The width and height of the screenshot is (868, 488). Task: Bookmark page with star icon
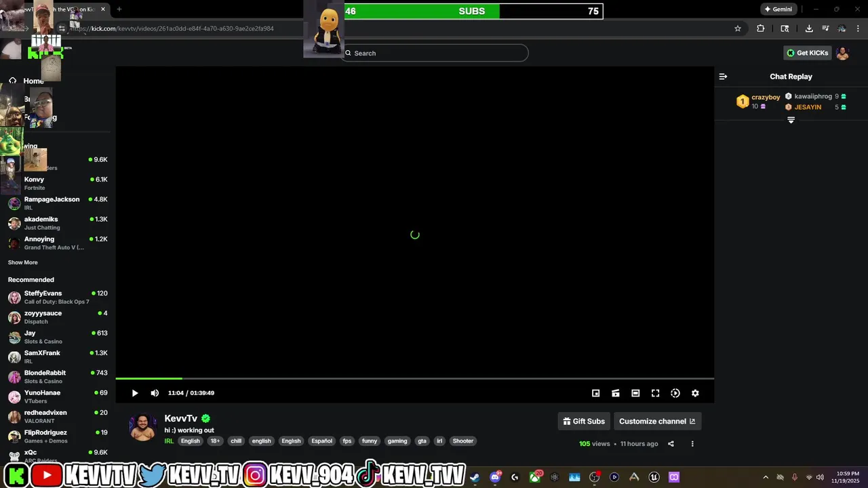coord(738,28)
